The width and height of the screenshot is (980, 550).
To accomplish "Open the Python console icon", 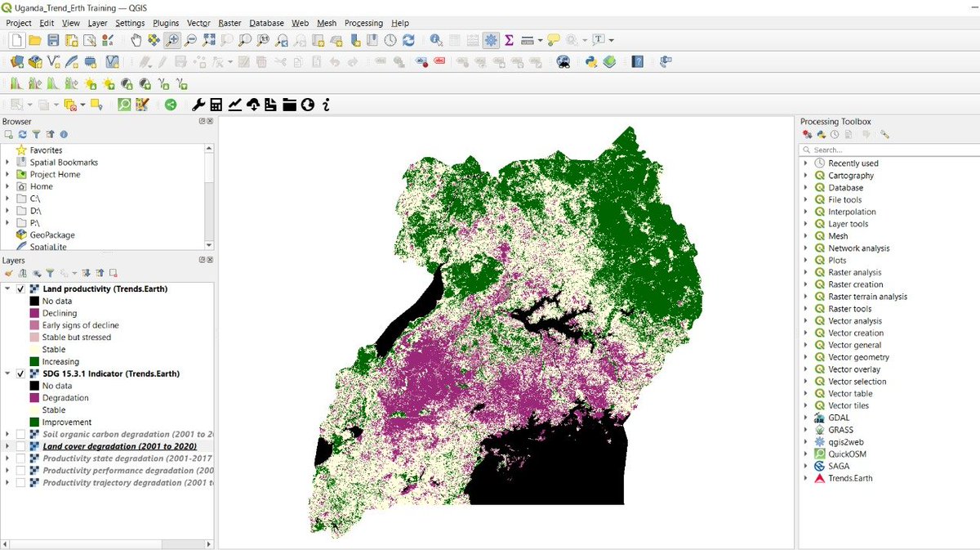I will coord(591,61).
